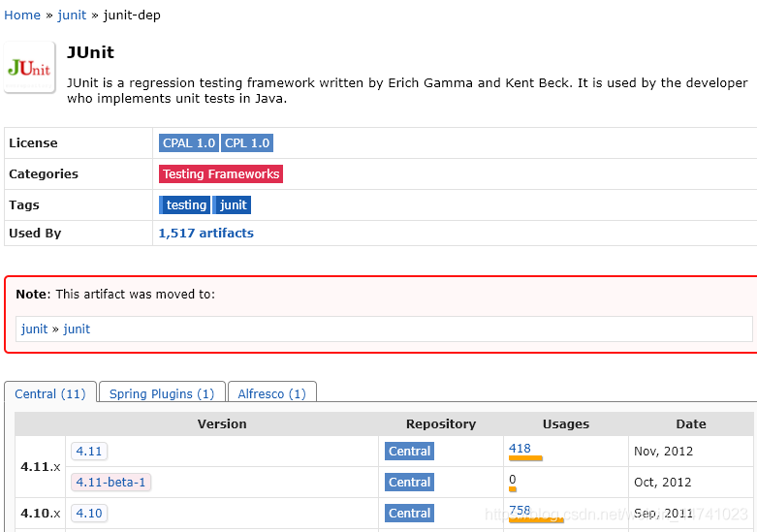Click Central repository badge for 4.11-beta-1
757x532 pixels.
point(409,482)
